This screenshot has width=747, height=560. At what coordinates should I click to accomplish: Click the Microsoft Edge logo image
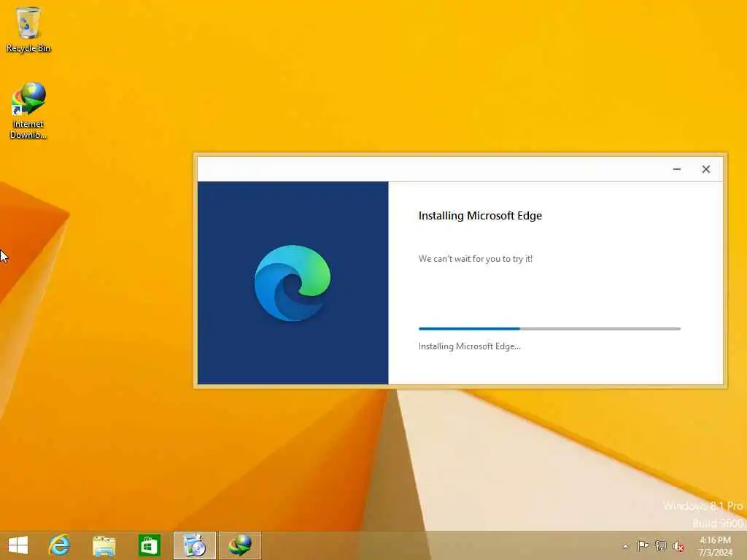[x=293, y=283]
